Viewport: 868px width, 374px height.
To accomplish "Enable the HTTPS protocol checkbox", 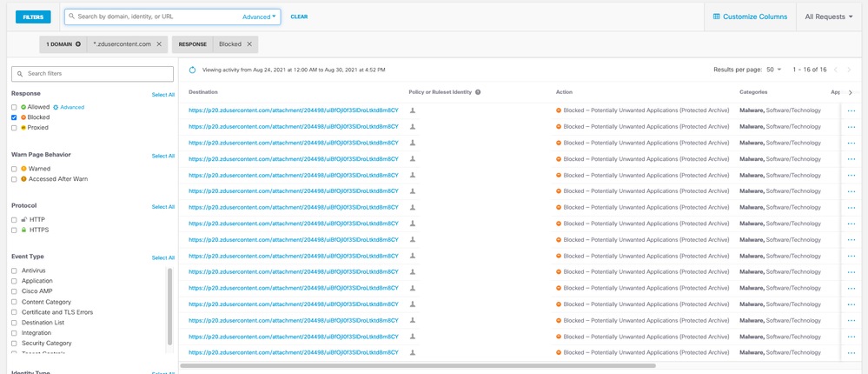I will (14, 230).
